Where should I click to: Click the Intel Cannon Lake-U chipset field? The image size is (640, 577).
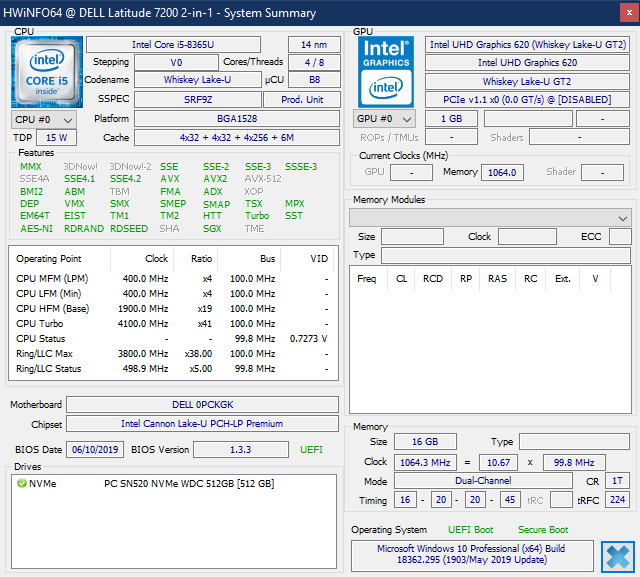[201, 424]
